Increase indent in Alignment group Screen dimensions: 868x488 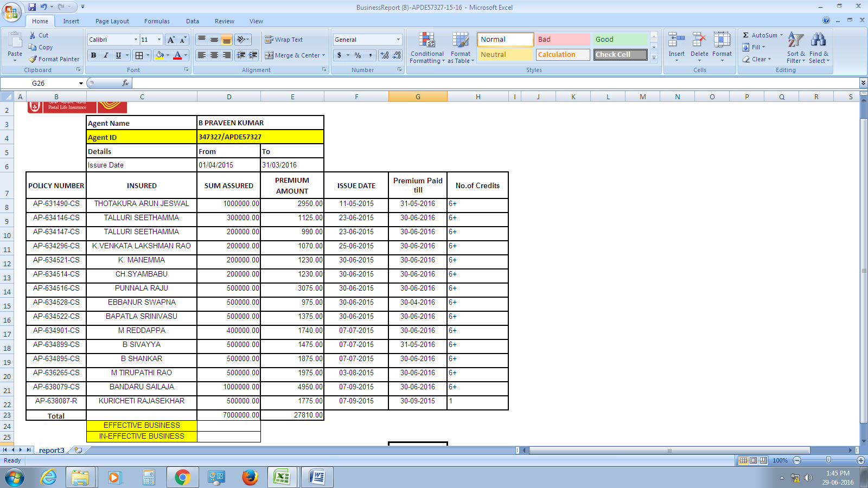[253, 55]
